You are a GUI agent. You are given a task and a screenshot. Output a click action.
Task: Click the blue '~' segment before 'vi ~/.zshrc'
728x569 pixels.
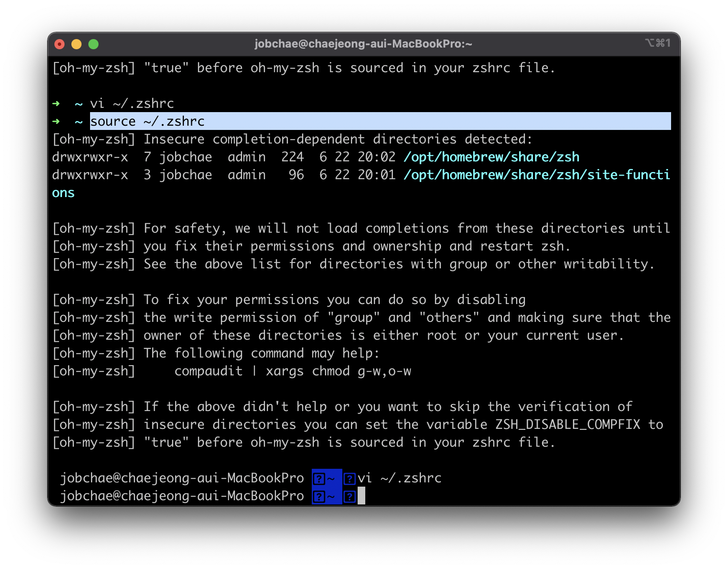point(327,478)
